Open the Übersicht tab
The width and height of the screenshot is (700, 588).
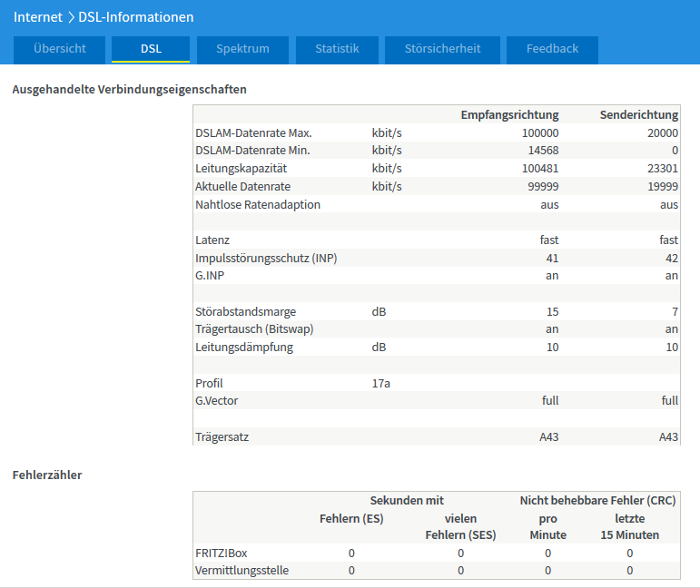(x=60, y=49)
